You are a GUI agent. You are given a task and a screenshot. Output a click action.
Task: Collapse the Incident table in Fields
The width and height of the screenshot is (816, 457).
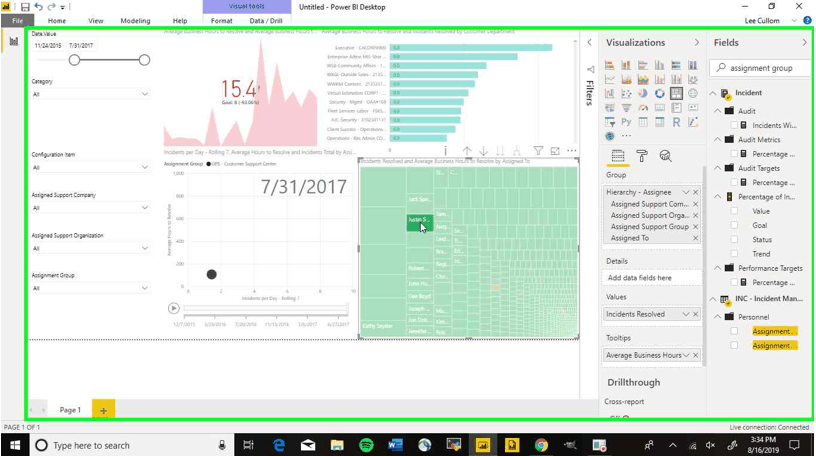pyautogui.click(x=713, y=93)
